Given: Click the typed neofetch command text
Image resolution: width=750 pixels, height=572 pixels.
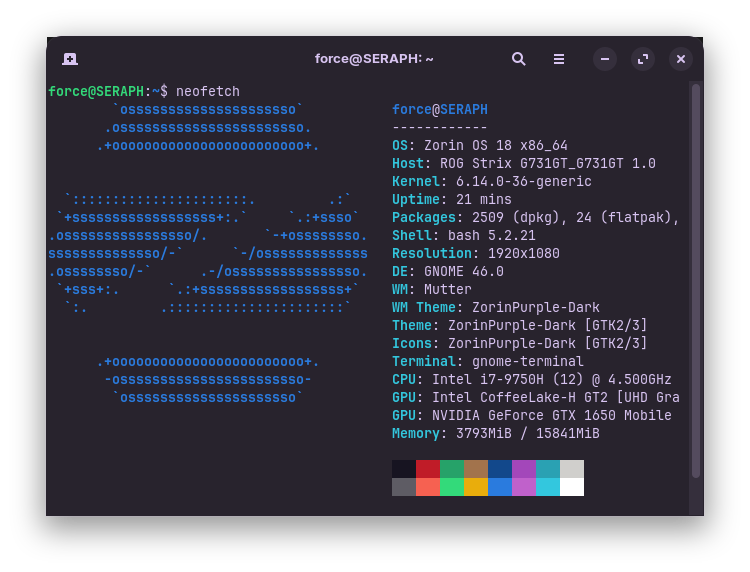Looking at the screenshot, I should 208,92.
